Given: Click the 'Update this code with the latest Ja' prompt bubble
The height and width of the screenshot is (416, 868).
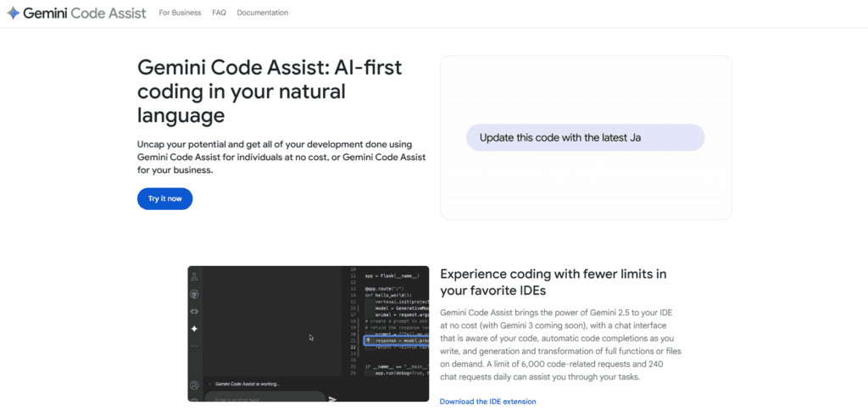Looking at the screenshot, I should pyautogui.click(x=585, y=138).
